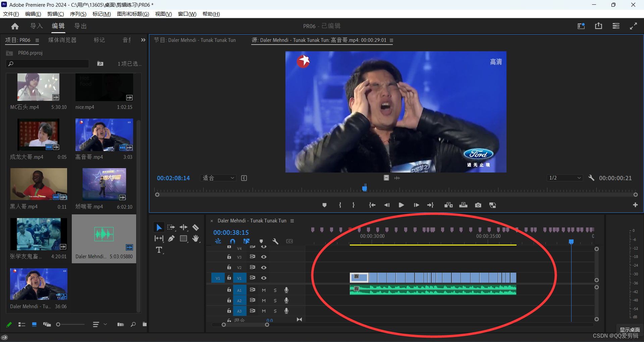This screenshot has width=644, height=342.
Task: Switch to 导入 workspace
Action: click(37, 26)
